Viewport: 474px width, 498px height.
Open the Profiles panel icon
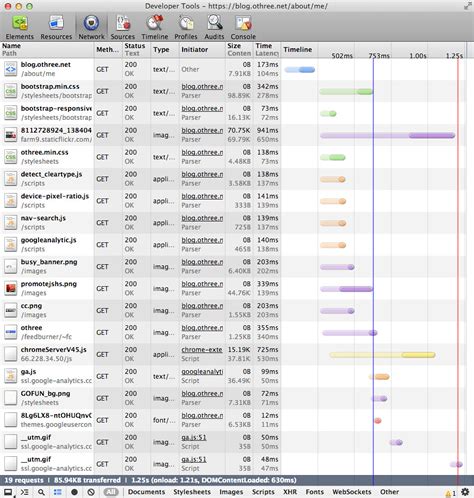pyautogui.click(x=186, y=23)
